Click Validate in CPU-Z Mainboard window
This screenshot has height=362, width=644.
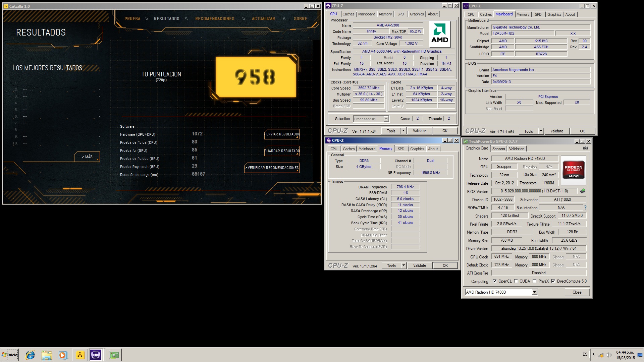pos(557,131)
